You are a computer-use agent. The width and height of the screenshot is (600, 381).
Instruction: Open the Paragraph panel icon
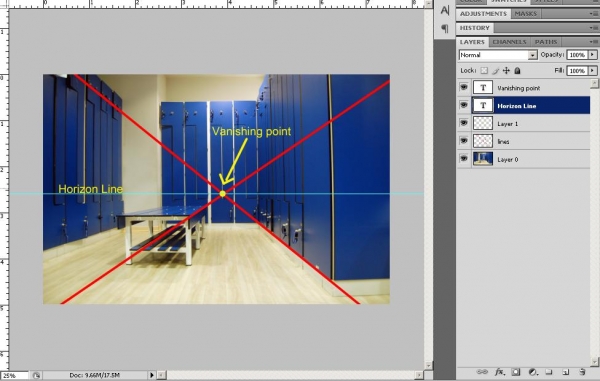tap(445, 28)
